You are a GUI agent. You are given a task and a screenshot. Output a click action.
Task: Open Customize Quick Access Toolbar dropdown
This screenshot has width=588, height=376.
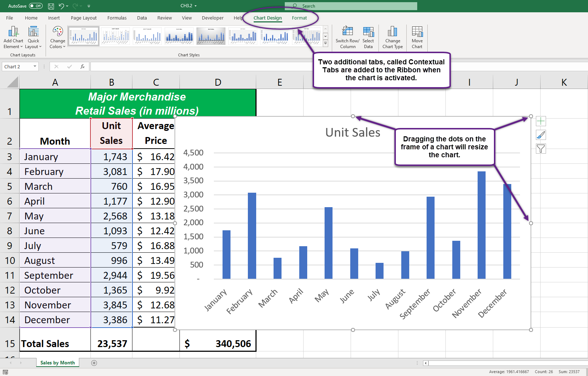(x=89, y=6)
